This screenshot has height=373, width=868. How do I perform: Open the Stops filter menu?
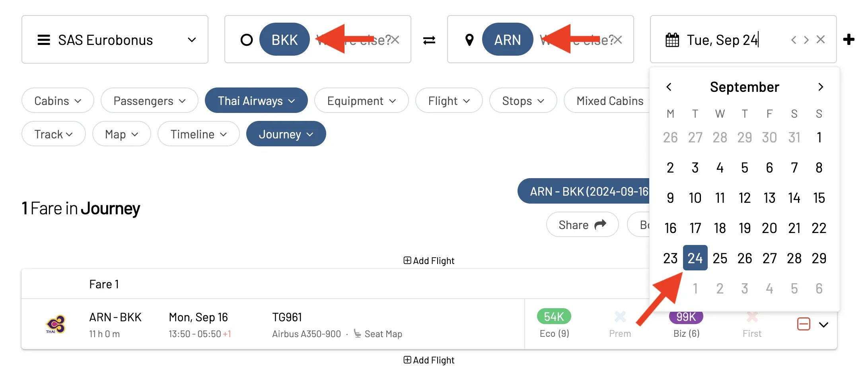[523, 101]
